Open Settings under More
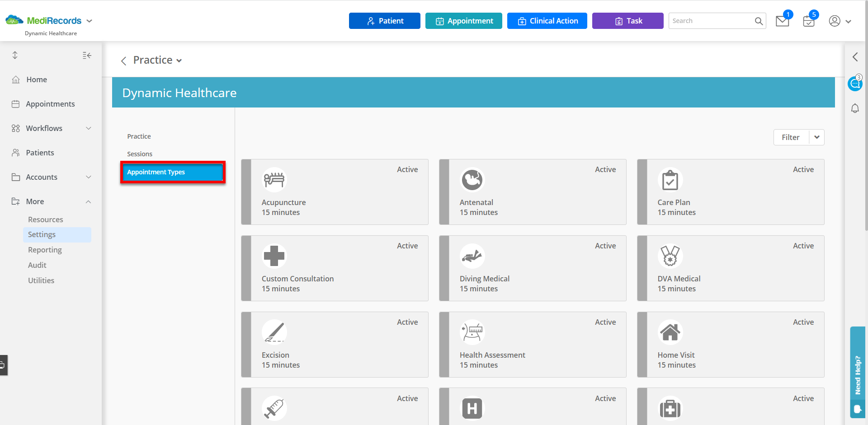The height and width of the screenshot is (425, 868). click(x=57, y=235)
